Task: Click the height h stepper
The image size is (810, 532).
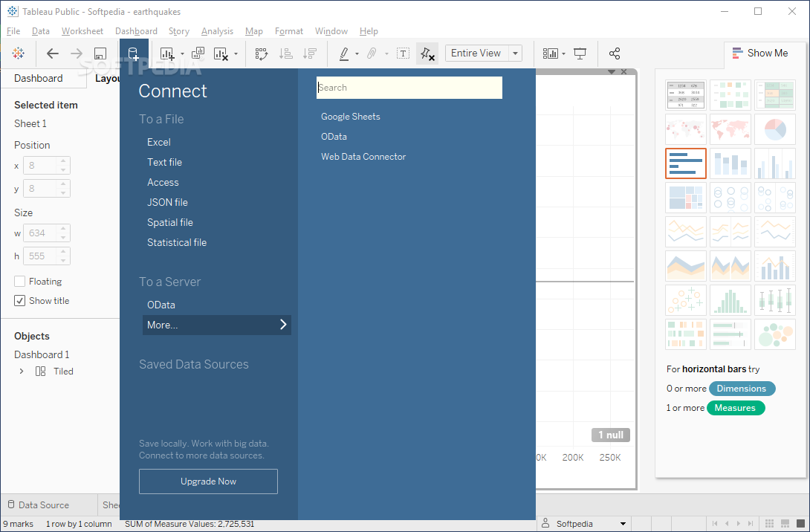Action: [63, 256]
